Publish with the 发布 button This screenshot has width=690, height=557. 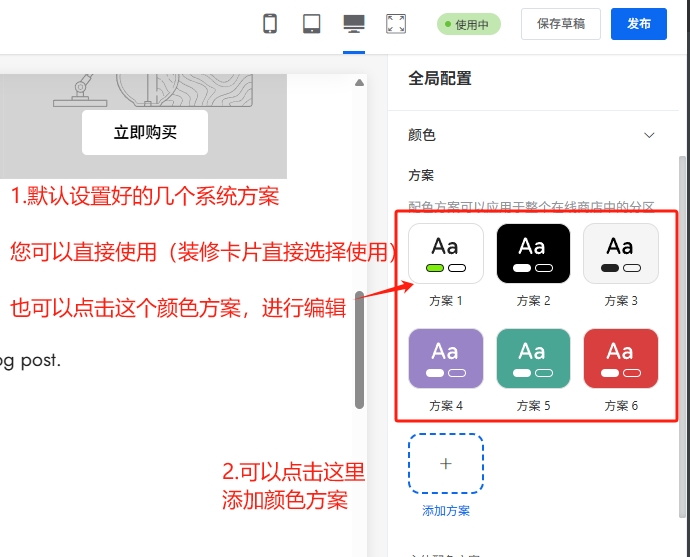[x=638, y=24]
